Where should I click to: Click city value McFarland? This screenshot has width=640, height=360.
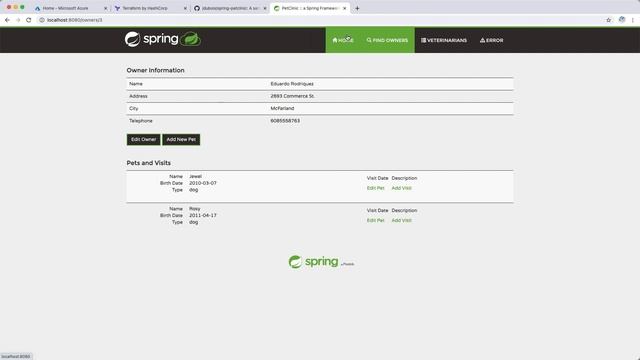tap(282, 108)
